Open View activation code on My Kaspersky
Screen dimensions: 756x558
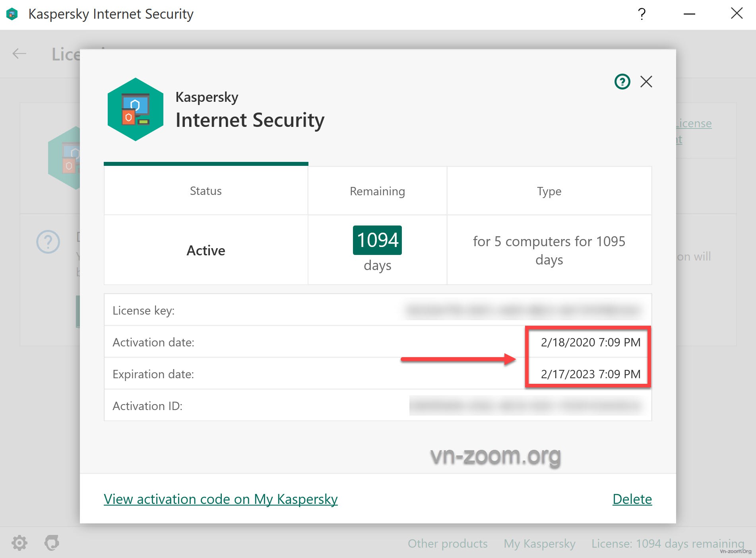tap(221, 499)
